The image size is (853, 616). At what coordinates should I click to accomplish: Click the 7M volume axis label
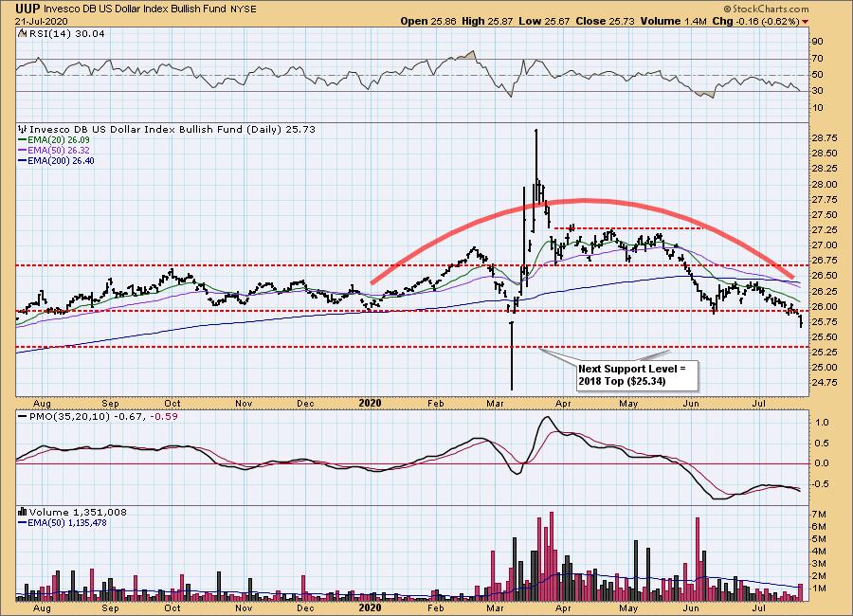(819, 515)
